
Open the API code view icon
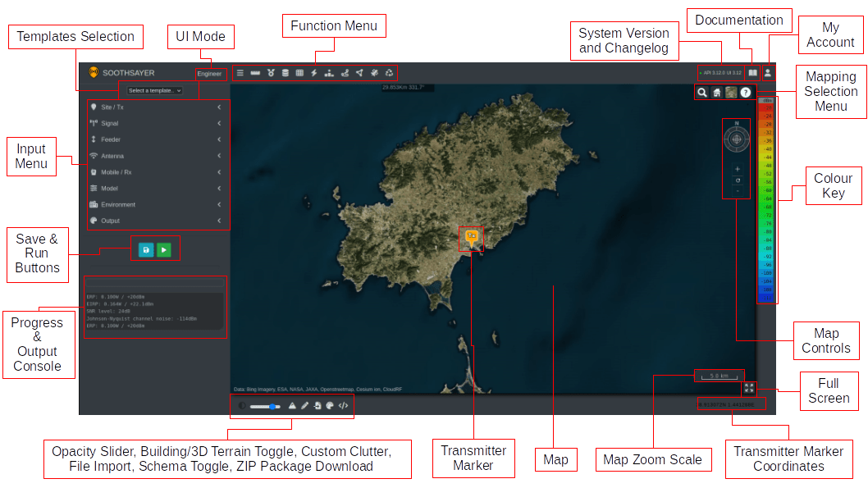[342, 405]
